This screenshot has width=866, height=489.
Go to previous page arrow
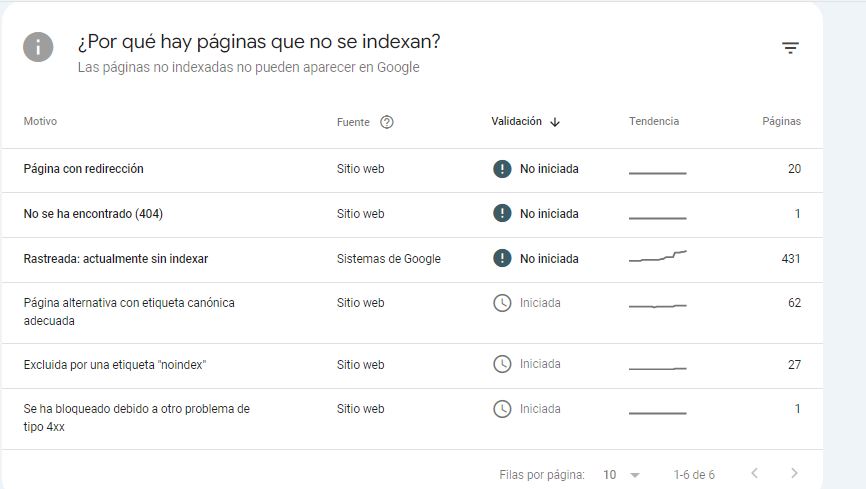[754, 474]
